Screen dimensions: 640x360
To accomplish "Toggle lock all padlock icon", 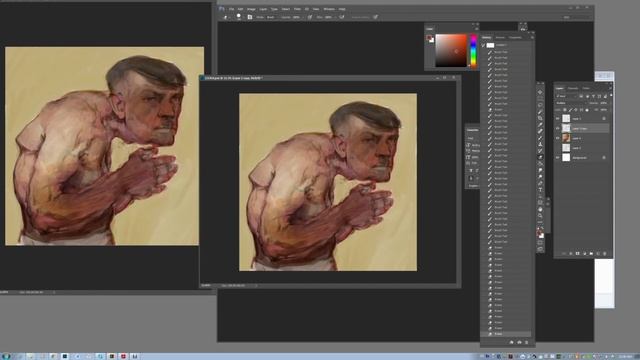I will tap(587, 110).
